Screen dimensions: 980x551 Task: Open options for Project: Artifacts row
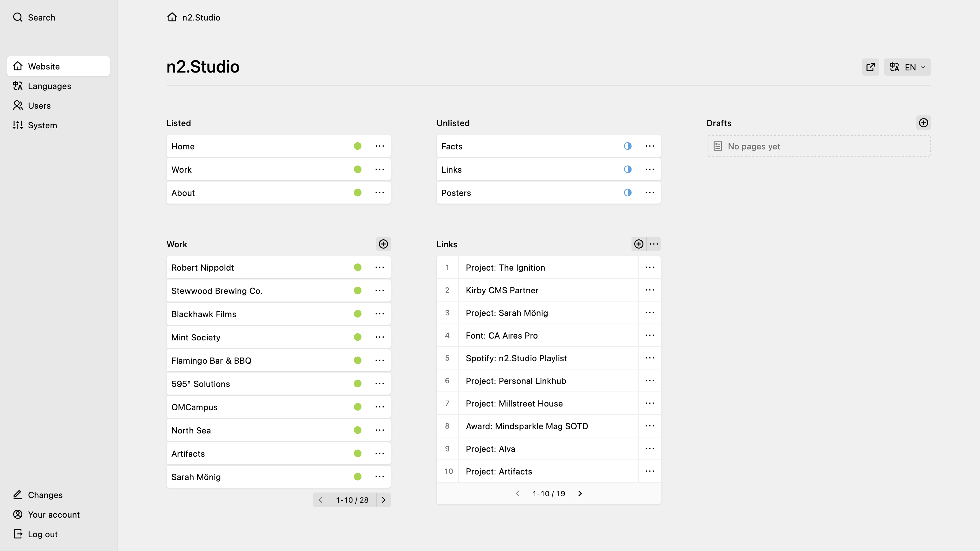(650, 471)
